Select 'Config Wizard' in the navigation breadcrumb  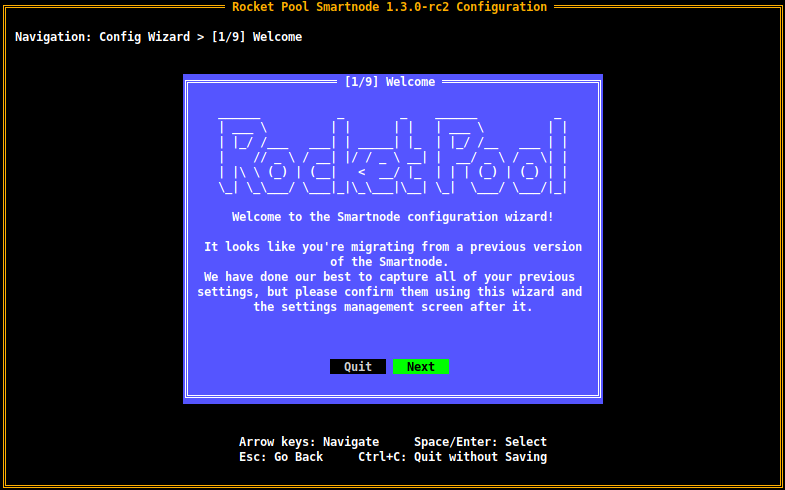point(147,37)
